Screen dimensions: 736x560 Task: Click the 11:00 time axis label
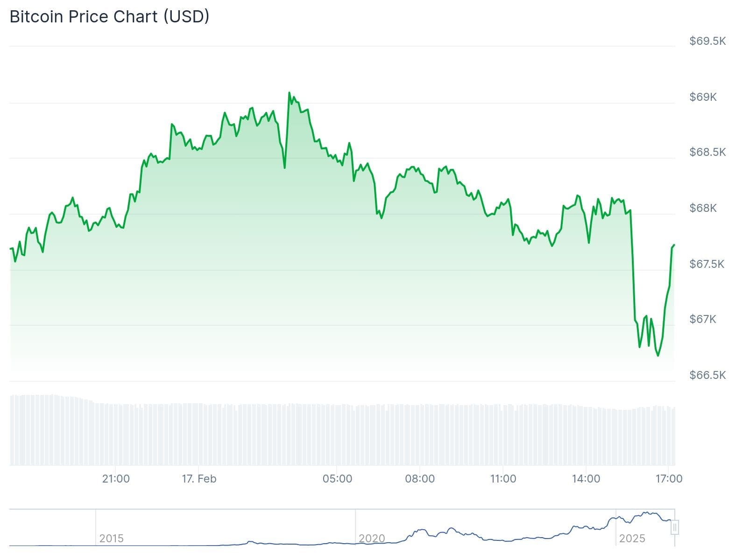503,479
